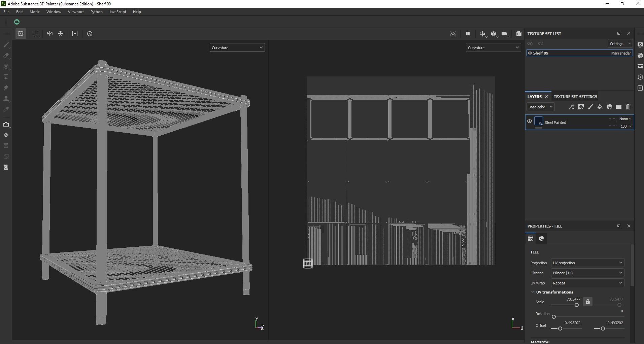Adjust the Rotation slider handle

[x=554, y=317]
